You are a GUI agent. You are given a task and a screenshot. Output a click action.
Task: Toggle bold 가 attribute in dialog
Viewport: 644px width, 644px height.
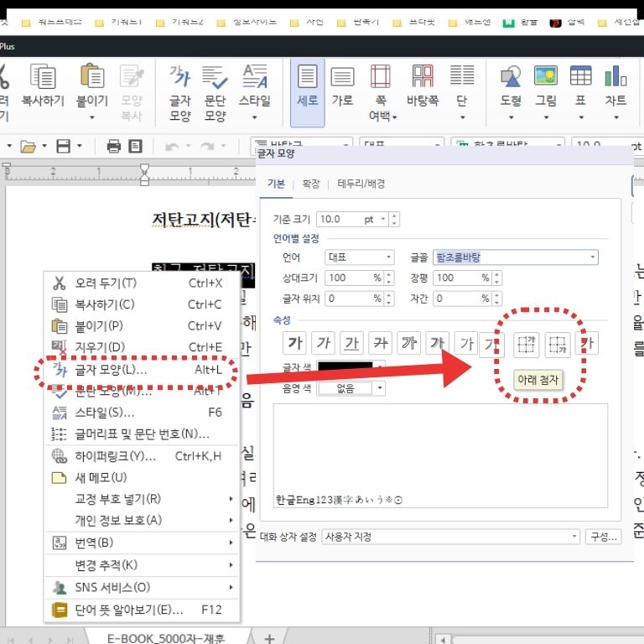click(295, 343)
